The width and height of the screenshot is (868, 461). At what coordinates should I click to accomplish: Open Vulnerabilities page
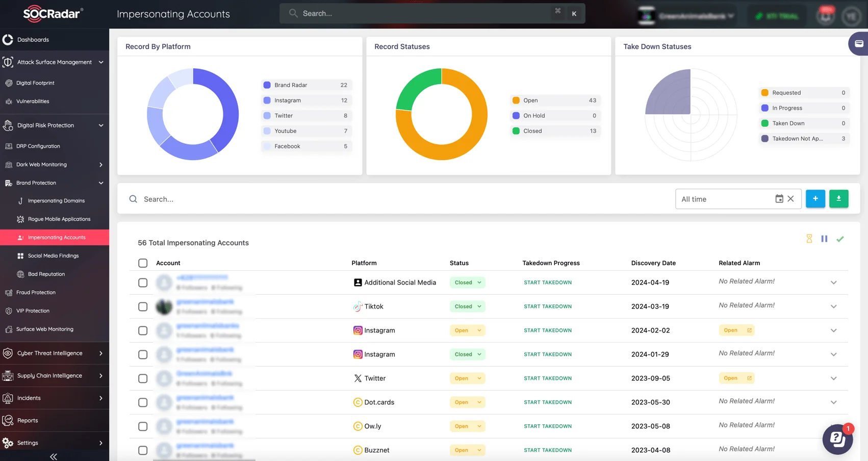[33, 101]
